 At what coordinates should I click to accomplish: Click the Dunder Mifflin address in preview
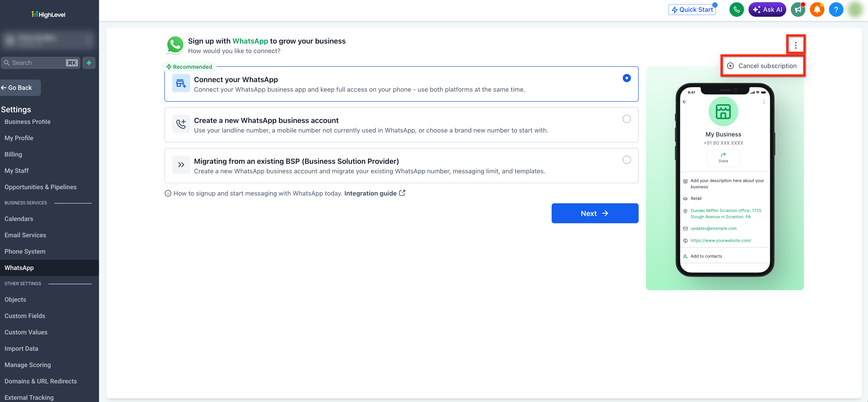pyautogui.click(x=726, y=213)
